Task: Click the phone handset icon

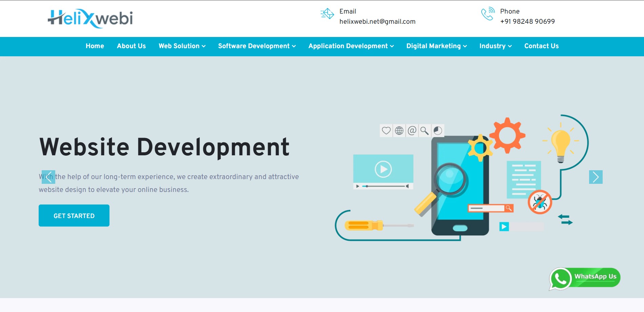Action: click(x=488, y=14)
